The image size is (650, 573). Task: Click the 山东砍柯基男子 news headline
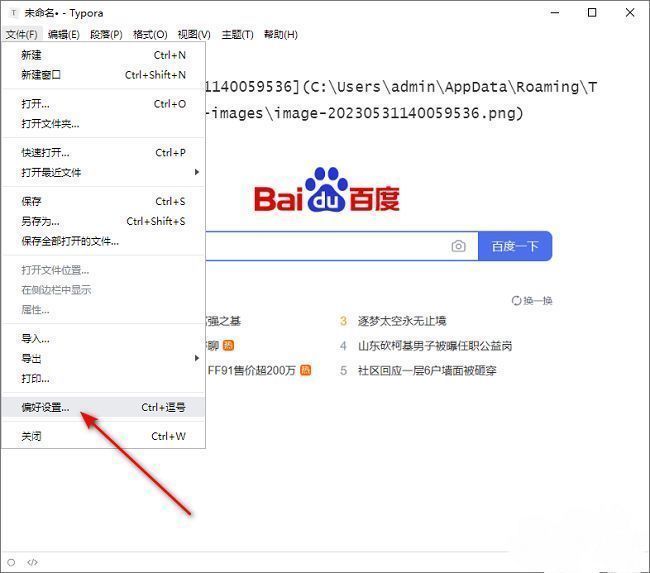(x=435, y=345)
